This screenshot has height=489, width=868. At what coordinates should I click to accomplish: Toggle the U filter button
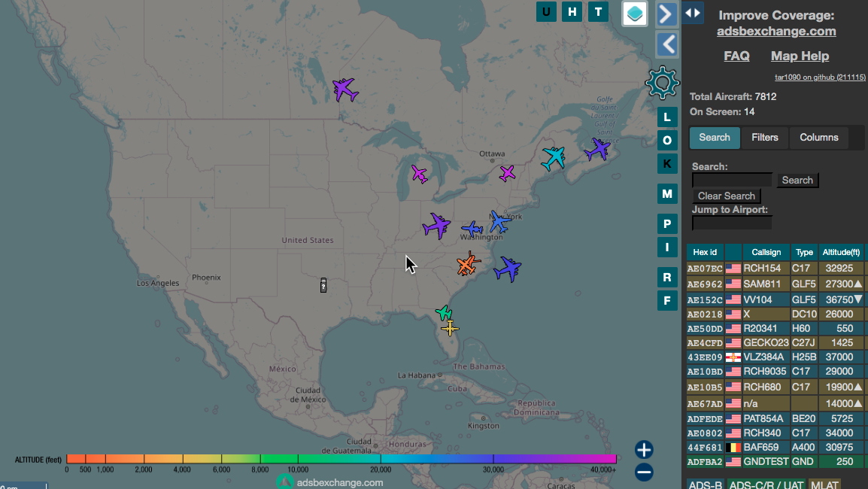point(546,11)
